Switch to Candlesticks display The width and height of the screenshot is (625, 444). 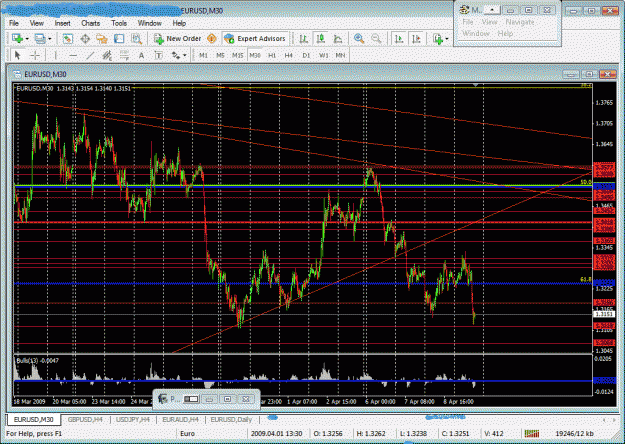320,39
